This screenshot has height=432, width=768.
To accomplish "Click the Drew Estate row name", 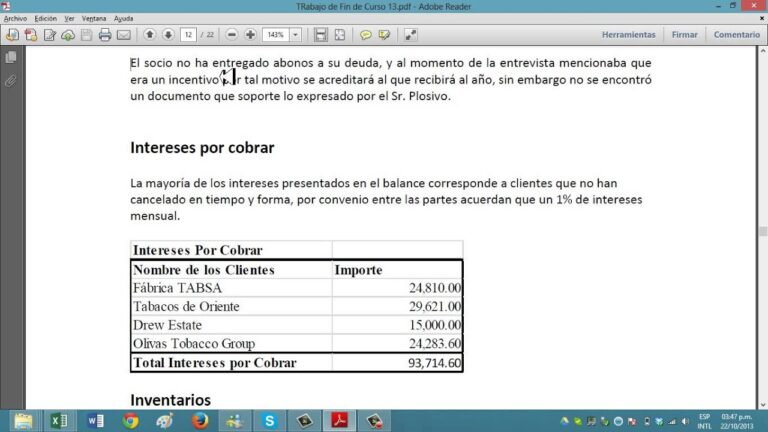I will 167,325.
